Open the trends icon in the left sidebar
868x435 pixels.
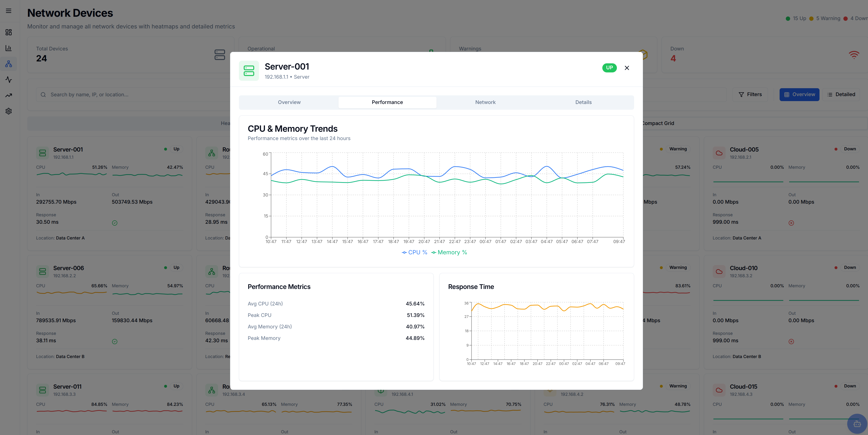(x=8, y=95)
